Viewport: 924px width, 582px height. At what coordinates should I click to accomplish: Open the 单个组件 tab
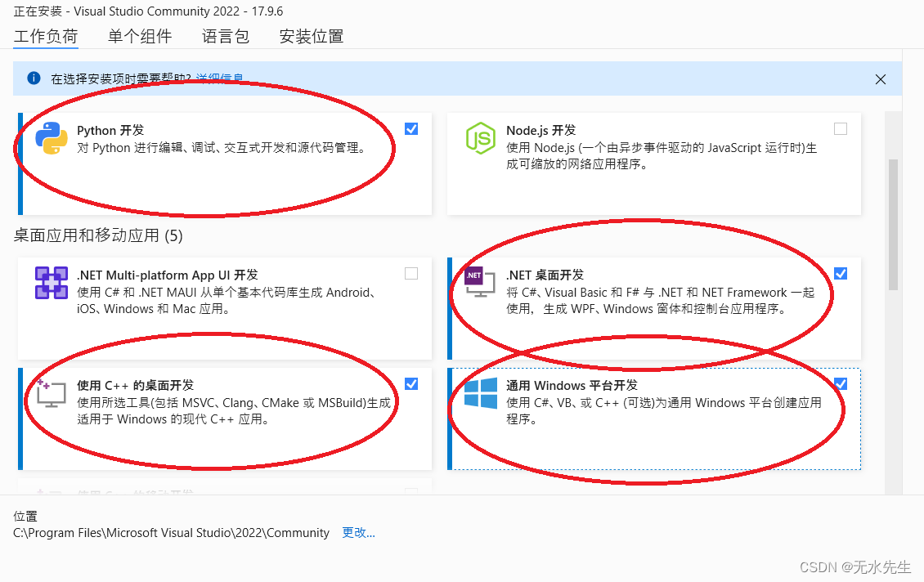tap(140, 37)
